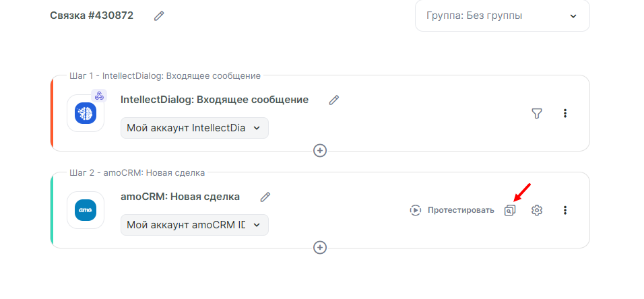
Task: Expand the Мой аккаунт IntellectDialog account dropdown
Action: [194, 128]
